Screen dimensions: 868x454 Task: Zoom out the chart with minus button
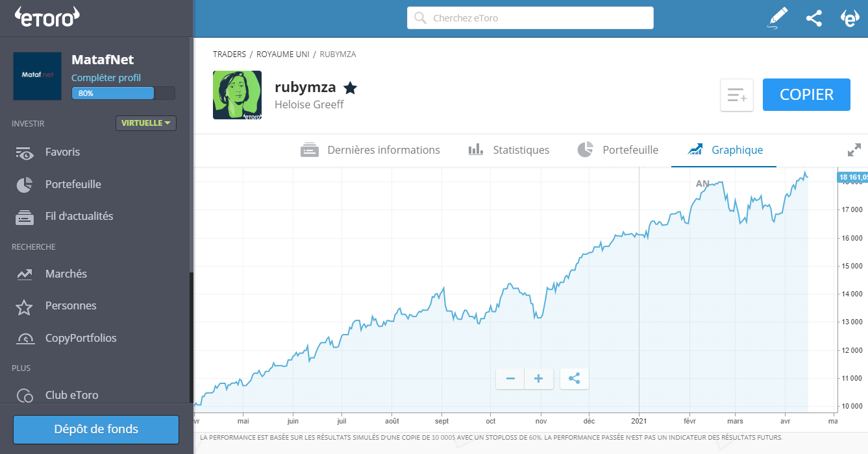pyautogui.click(x=510, y=379)
